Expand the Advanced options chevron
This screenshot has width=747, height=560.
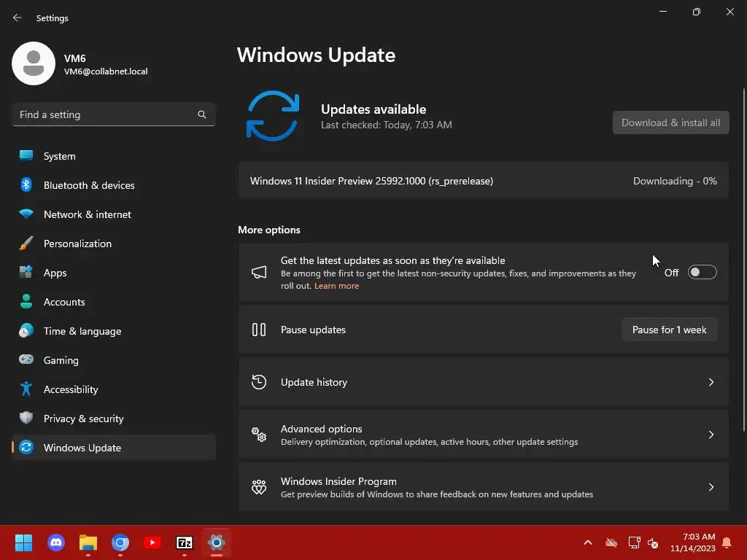coord(711,435)
